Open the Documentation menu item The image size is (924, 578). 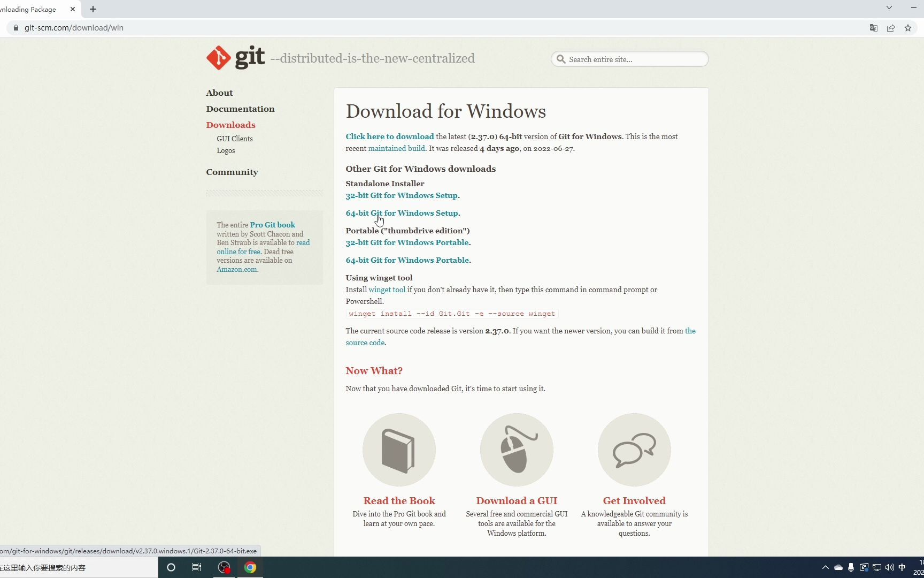point(240,109)
